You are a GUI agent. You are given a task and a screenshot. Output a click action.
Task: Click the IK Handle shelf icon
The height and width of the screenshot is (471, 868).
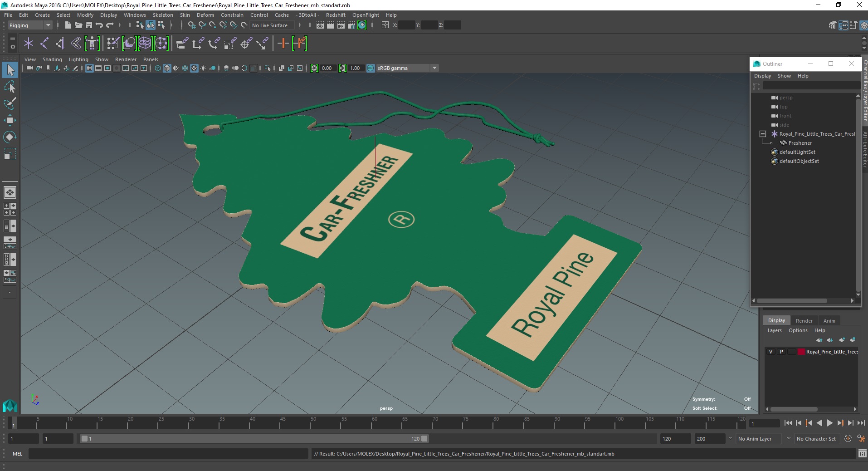click(60, 44)
